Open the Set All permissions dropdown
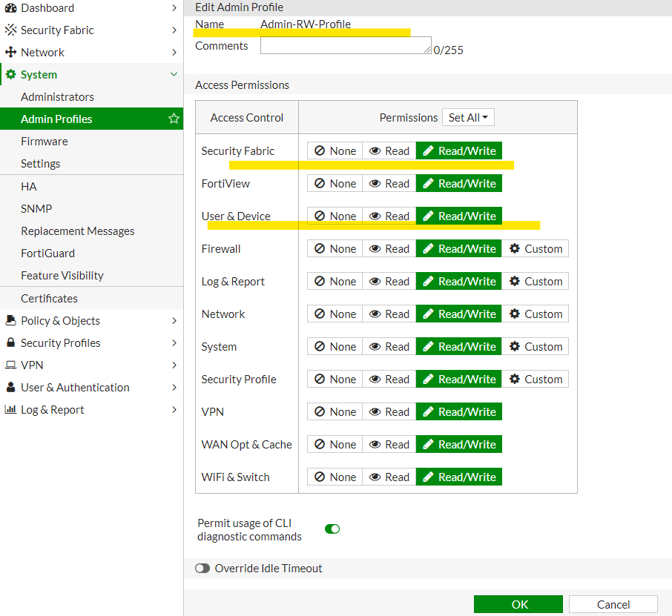Image resolution: width=672 pixels, height=616 pixels. tap(468, 117)
